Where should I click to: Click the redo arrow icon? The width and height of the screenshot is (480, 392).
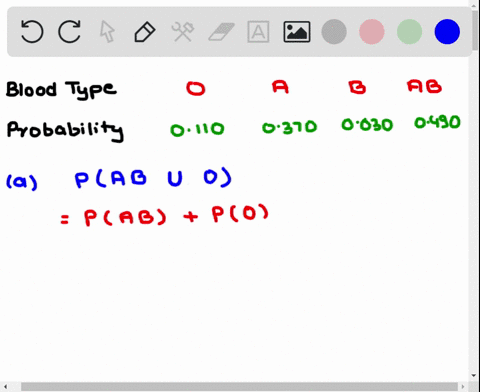click(x=69, y=32)
